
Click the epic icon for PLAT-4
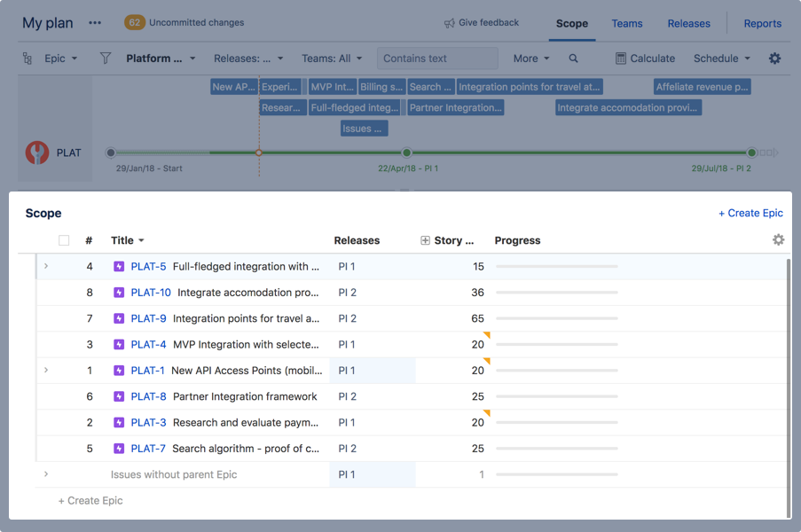point(119,345)
